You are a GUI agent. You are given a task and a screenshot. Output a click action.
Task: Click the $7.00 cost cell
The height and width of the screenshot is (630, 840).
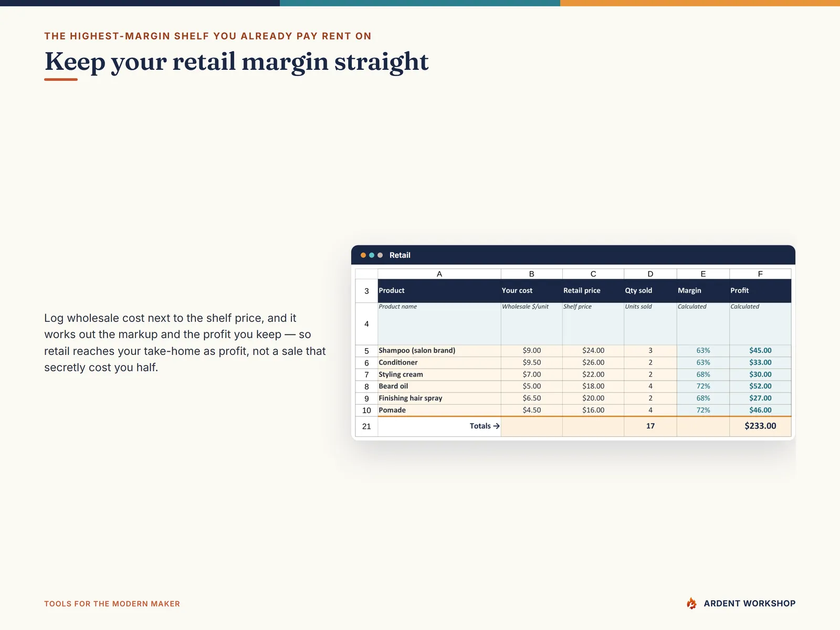click(x=532, y=375)
